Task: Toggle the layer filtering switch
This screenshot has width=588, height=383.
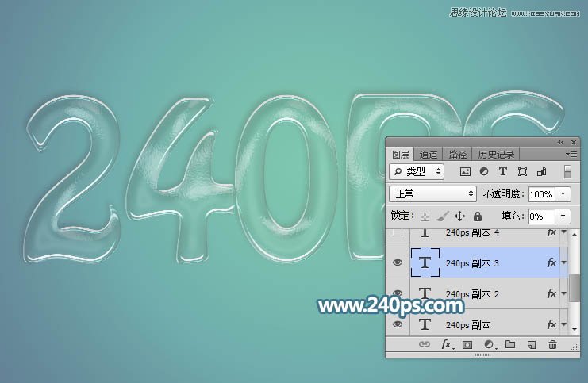Action: 567,171
